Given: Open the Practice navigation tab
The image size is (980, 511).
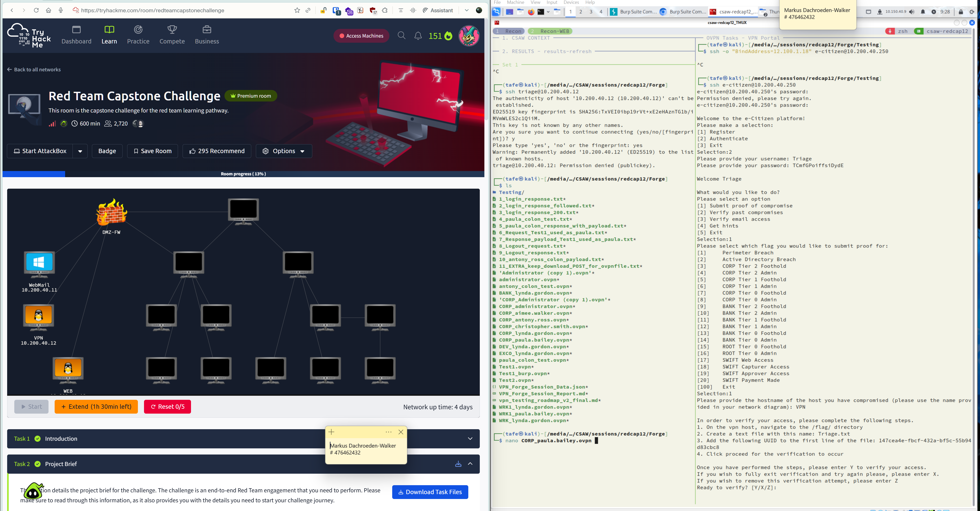Looking at the screenshot, I should click(138, 35).
